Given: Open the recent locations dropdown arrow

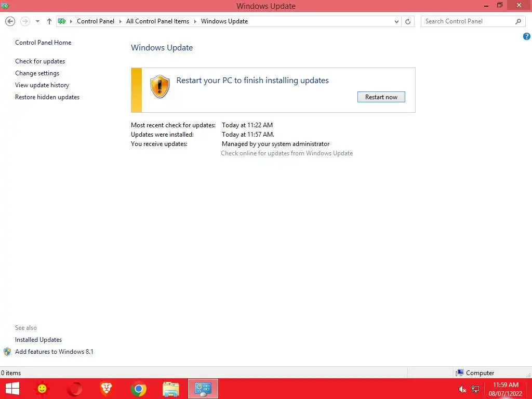Looking at the screenshot, I should point(37,21).
